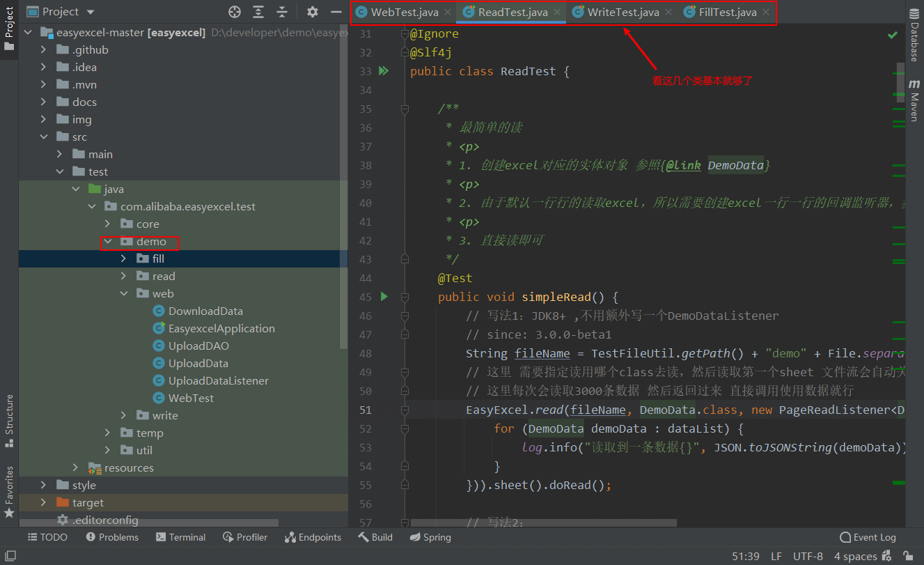Open the Spring tool window
924x565 pixels.
tap(430, 537)
